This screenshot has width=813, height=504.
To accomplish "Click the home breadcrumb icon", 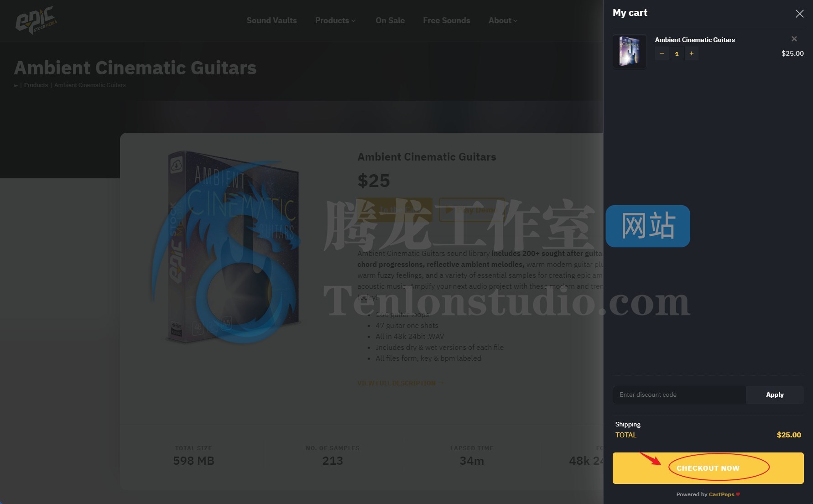I will coord(16,85).
